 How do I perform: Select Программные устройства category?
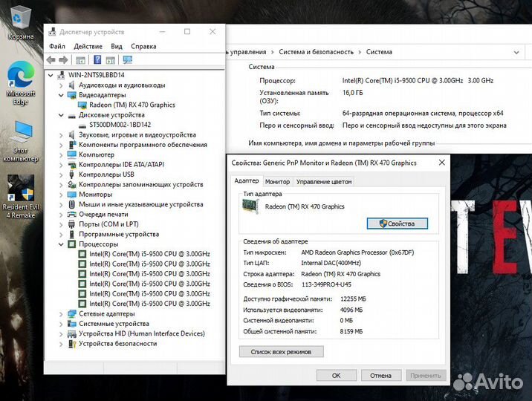pos(119,234)
